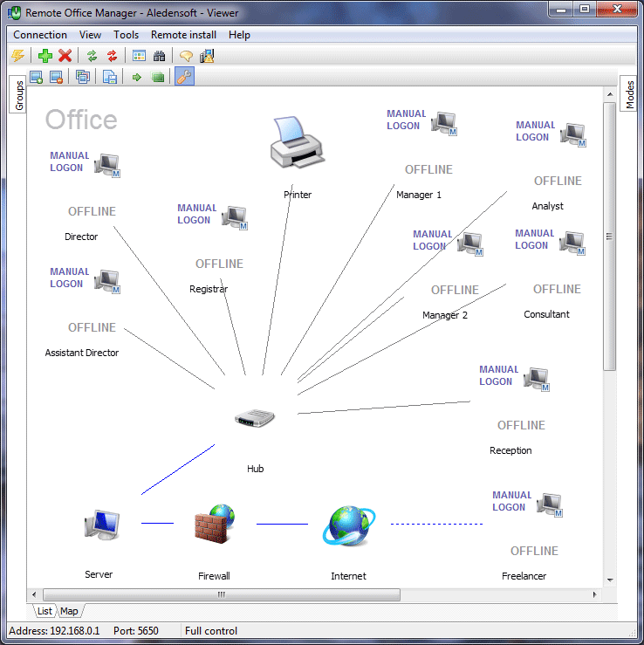Viewport: 644px width, 645px height.
Task: Switch to the Map tab
Action: click(x=69, y=611)
